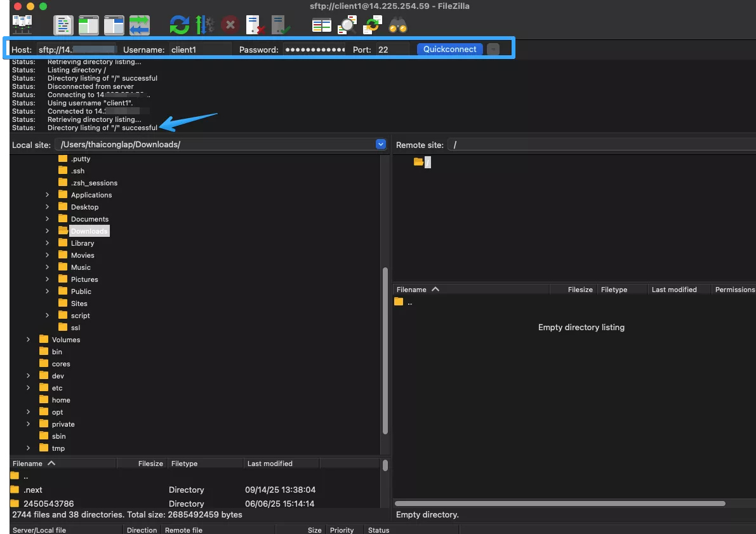Viewport: 756px width, 534px height.
Task: Reconnect to the last used server
Action: 281,24
